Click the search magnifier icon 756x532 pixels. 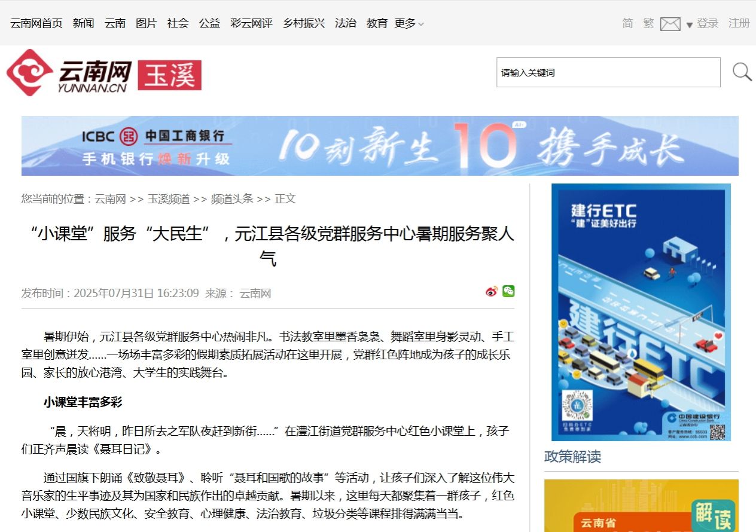coord(742,72)
